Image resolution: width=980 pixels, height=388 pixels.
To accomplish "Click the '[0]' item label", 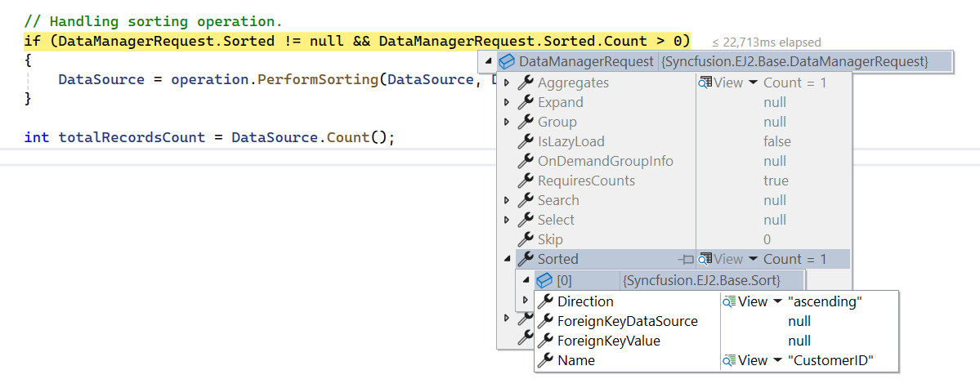I will 564,280.
